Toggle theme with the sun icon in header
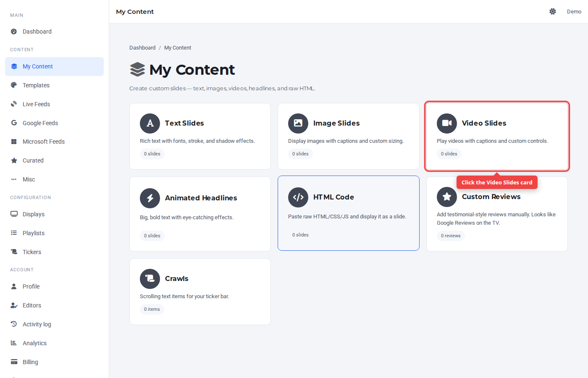 [x=553, y=11]
